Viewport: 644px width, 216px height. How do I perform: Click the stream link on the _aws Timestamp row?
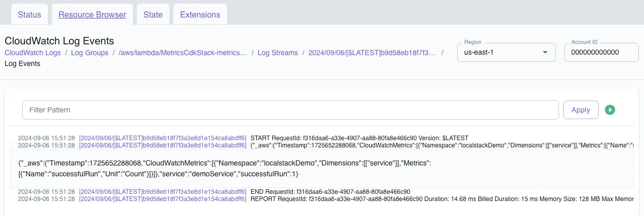click(x=163, y=145)
